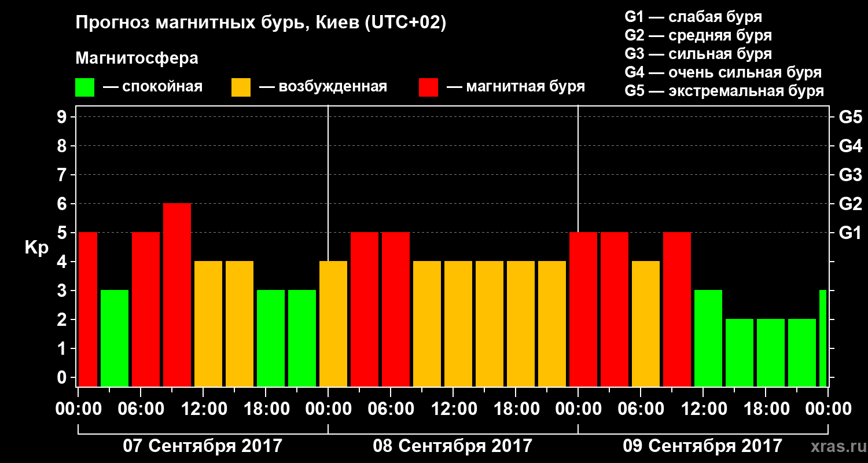Click the 'G2' label on right axis

point(850,204)
